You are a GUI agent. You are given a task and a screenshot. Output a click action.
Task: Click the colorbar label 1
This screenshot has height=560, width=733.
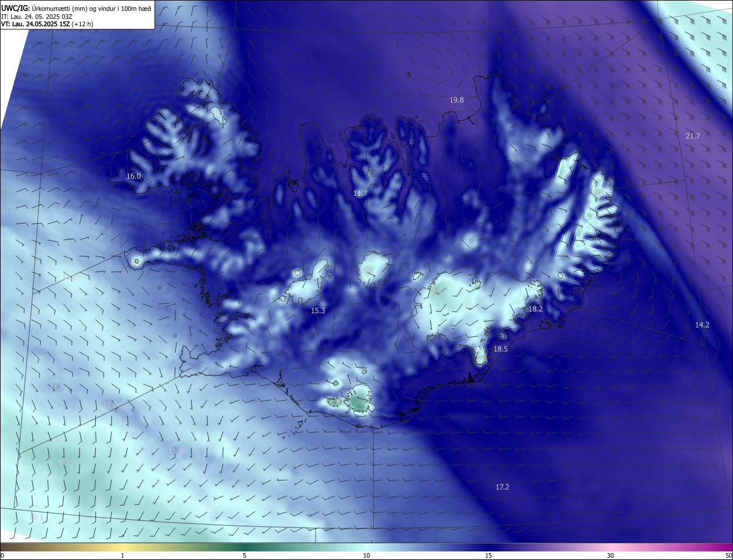point(123,555)
